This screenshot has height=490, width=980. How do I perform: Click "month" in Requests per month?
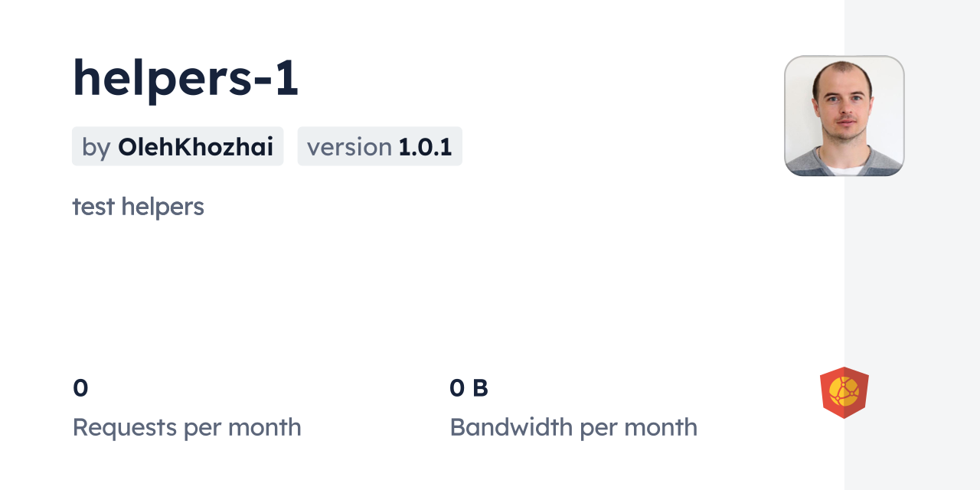pyautogui.click(x=263, y=427)
